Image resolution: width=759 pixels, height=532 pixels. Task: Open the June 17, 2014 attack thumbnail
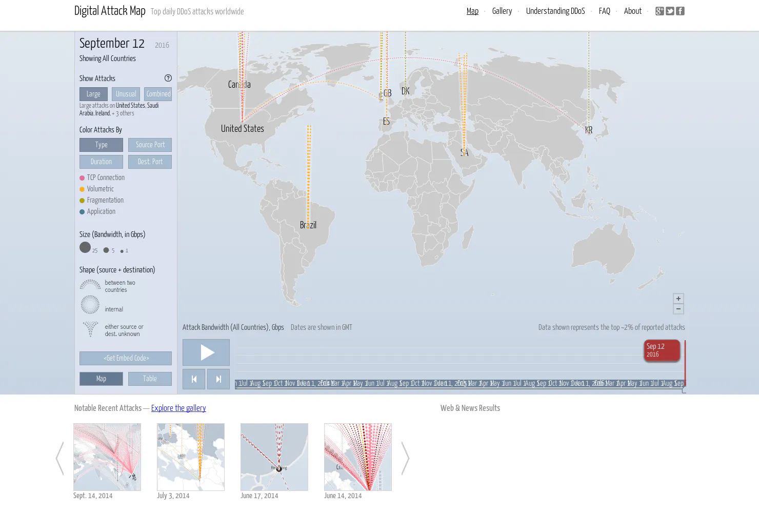coord(274,457)
